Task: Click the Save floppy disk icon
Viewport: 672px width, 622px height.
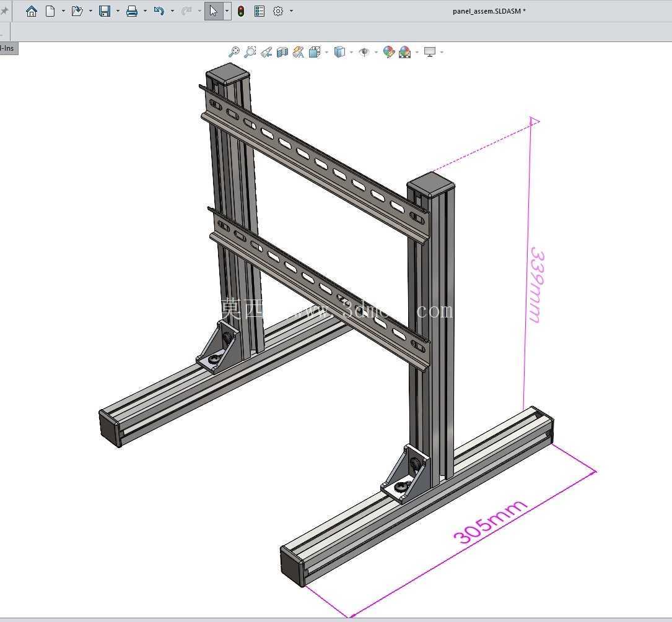Action: [105, 11]
